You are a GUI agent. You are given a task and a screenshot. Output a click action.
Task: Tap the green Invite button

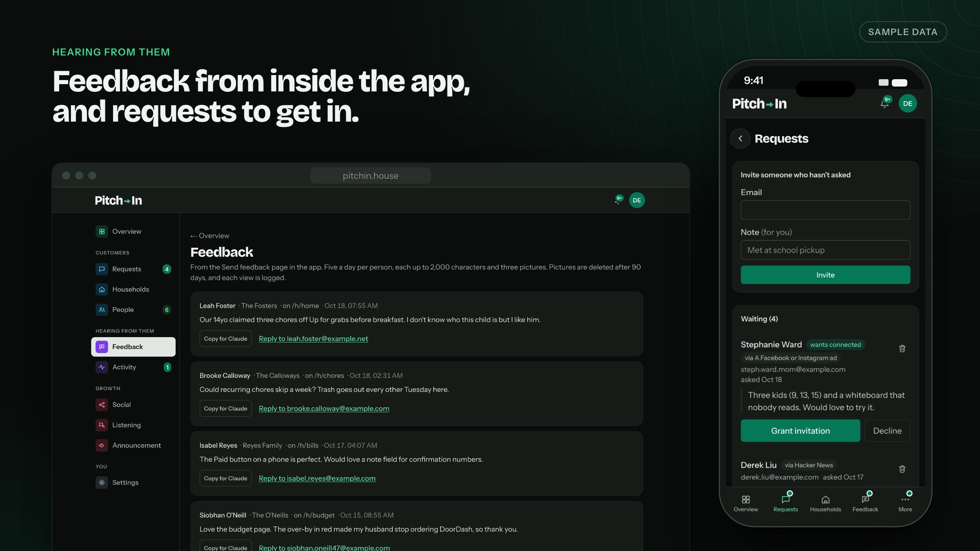826,275
